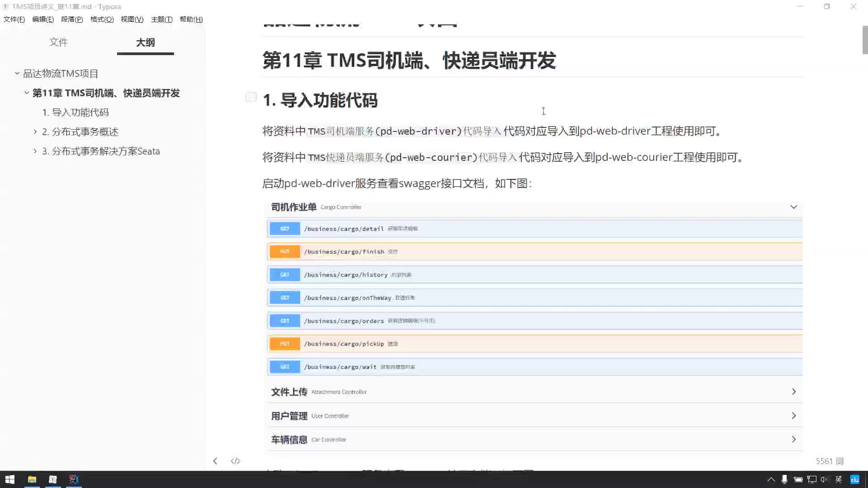The image size is (868, 488).
Task: Collapse the 司机作业单 Cargo Controller chevron
Action: click(793, 207)
